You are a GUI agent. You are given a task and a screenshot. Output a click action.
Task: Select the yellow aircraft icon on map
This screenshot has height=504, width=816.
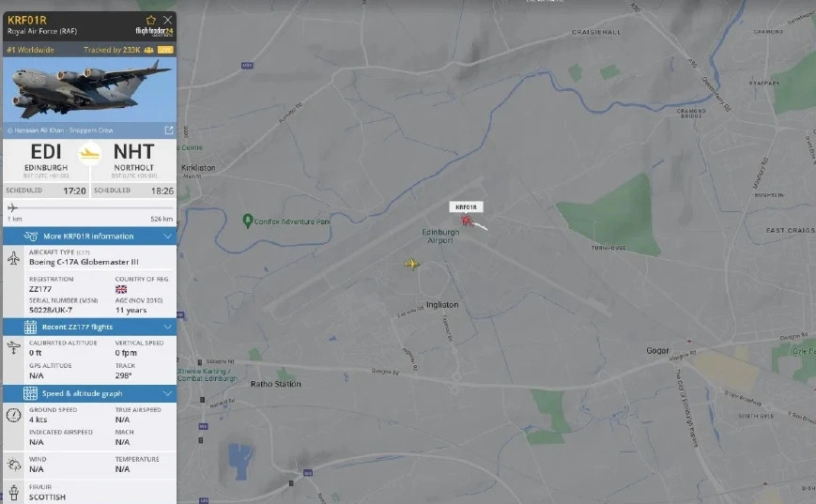coord(411,265)
